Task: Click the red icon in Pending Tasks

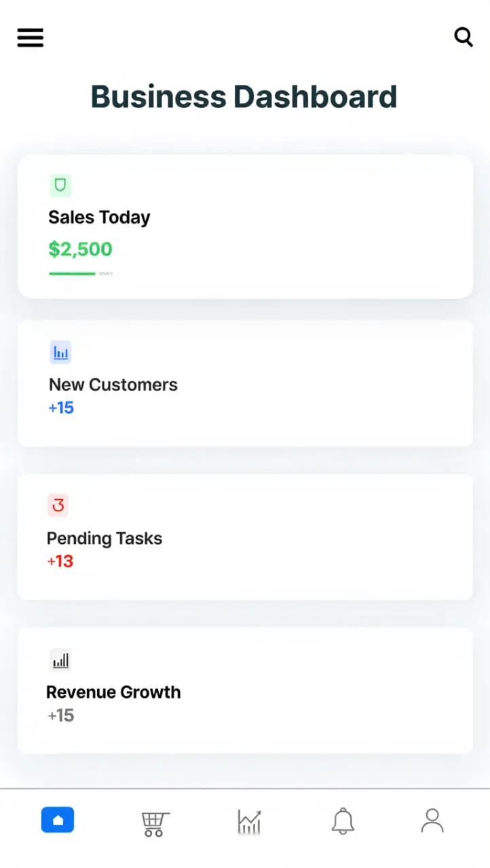Action: pyautogui.click(x=59, y=505)
